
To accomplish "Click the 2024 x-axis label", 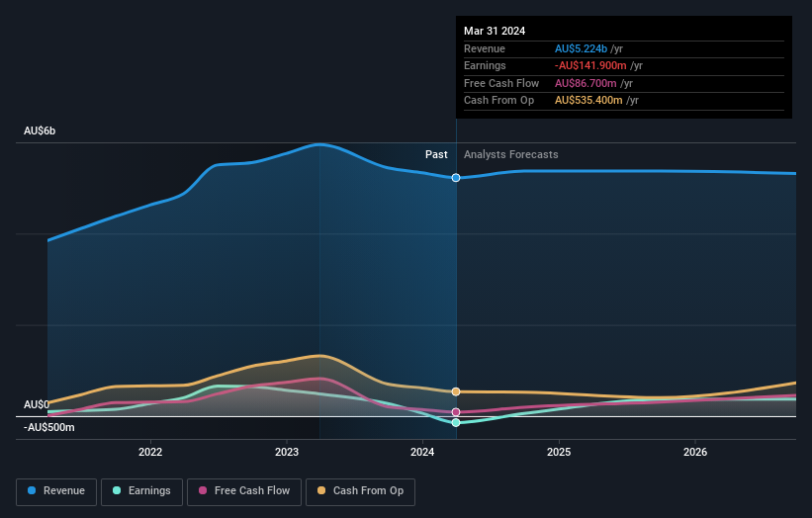I will 422,452.
